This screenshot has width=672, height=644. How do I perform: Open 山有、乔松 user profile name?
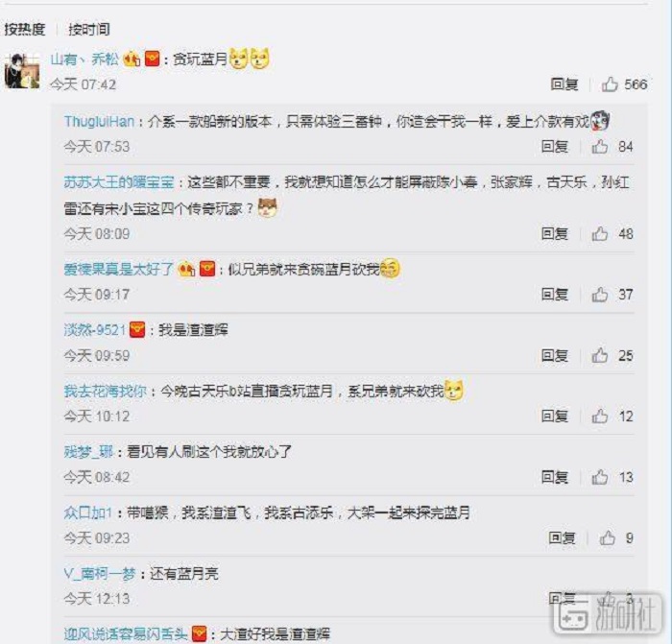[x=84, y=59]
